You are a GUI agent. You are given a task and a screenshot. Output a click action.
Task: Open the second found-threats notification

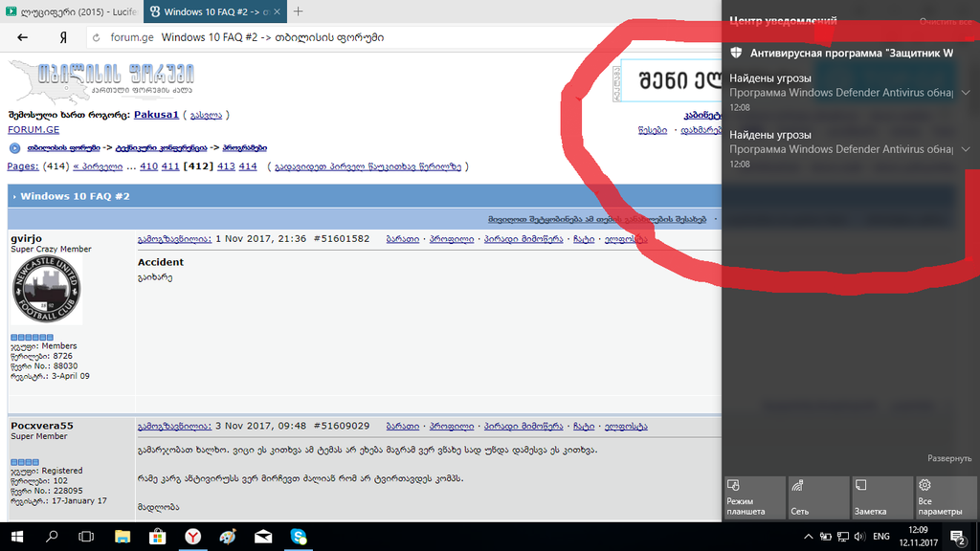842,149
